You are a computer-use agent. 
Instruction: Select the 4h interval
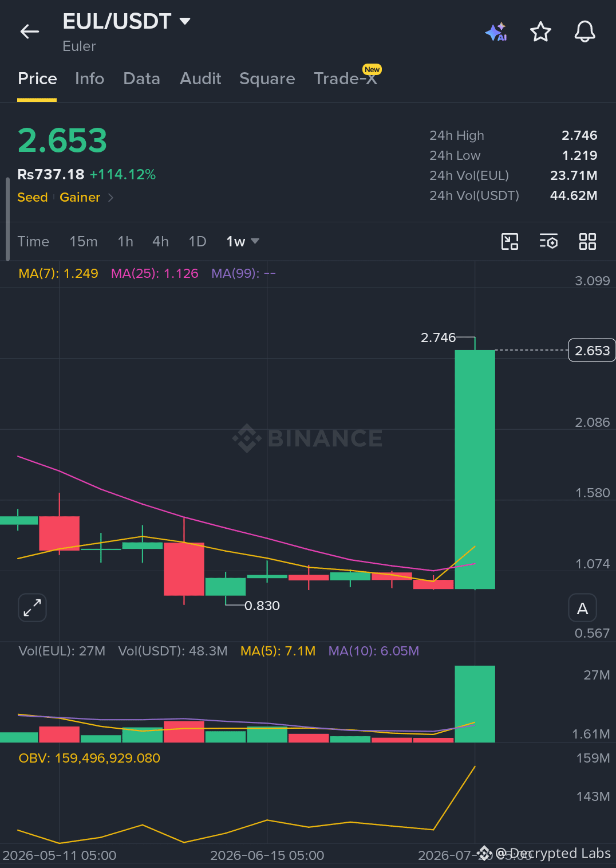point(160,242)
